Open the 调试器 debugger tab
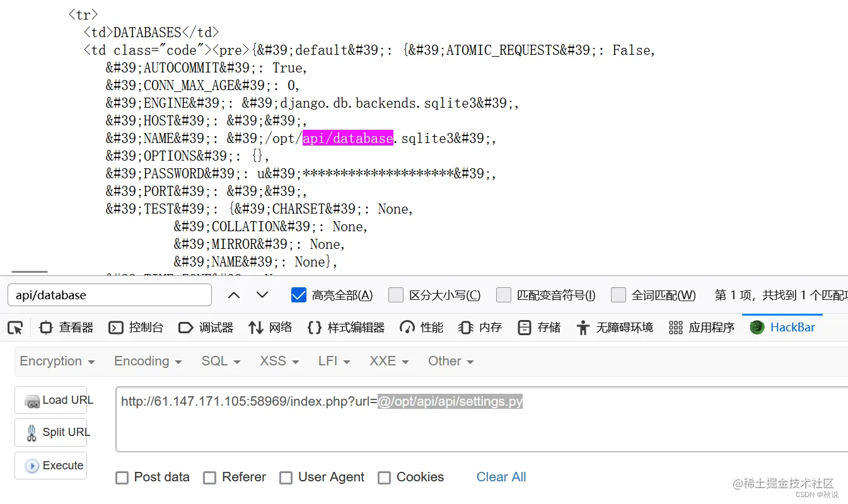Viewport: 848px width, 504px height. (x=206, y=328)
